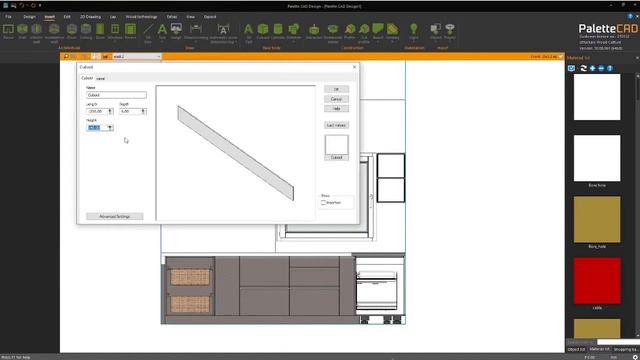Select the top white material swatch

coord(597,97)
